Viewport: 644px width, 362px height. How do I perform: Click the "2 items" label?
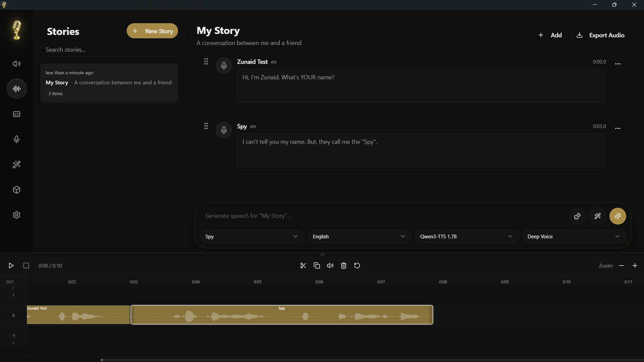coord(55,94)
